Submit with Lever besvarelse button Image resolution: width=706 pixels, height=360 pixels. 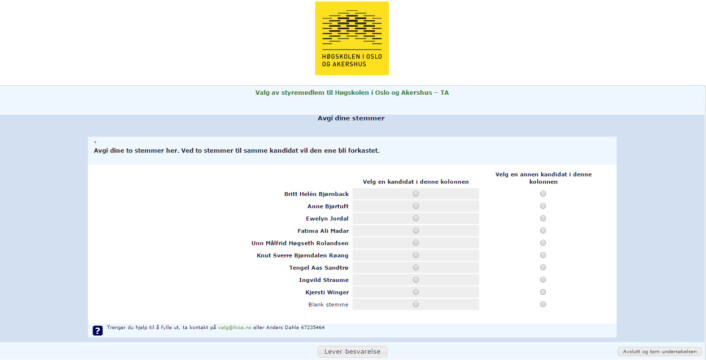[x=353, y=352]
